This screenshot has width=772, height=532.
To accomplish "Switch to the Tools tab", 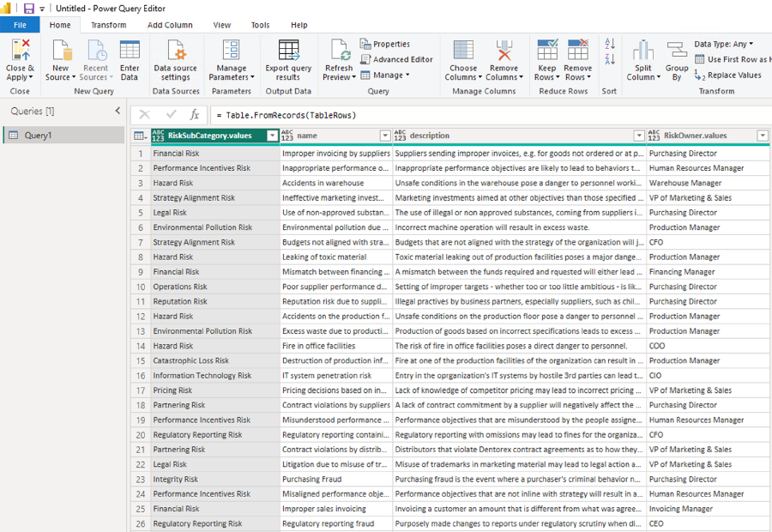I will pos(260,25).
